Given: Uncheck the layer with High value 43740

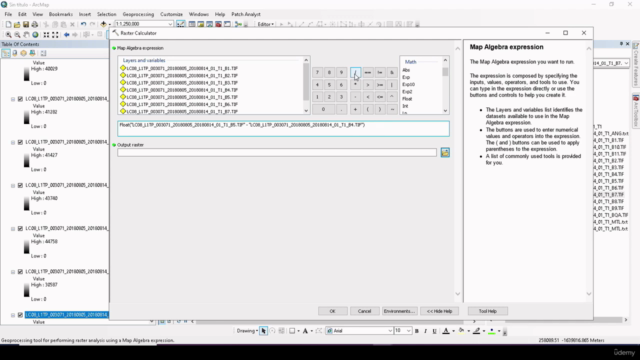Looking at the screenshot, I should click(x=20, y=185).
